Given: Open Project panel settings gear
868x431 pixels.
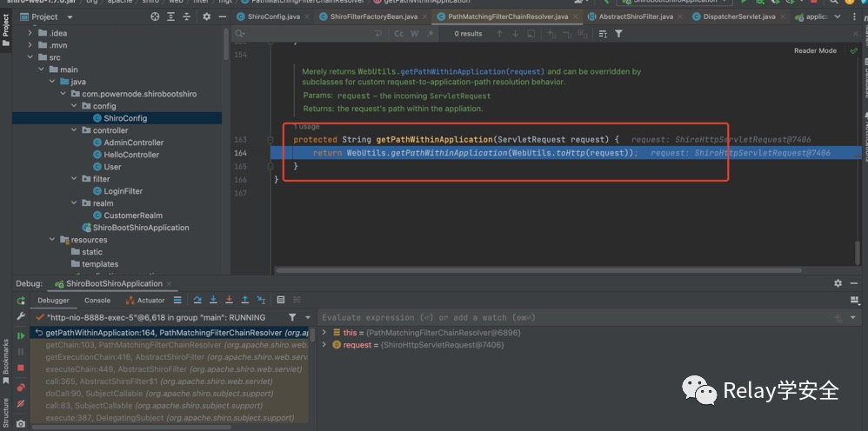Looking at the screenshot, I should coord(206,17).
